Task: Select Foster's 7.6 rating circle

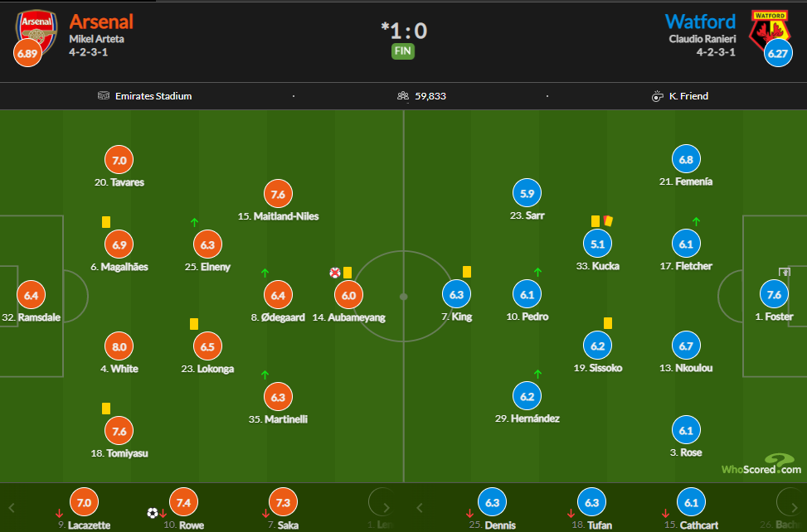Action: click(x=774, y=294)
